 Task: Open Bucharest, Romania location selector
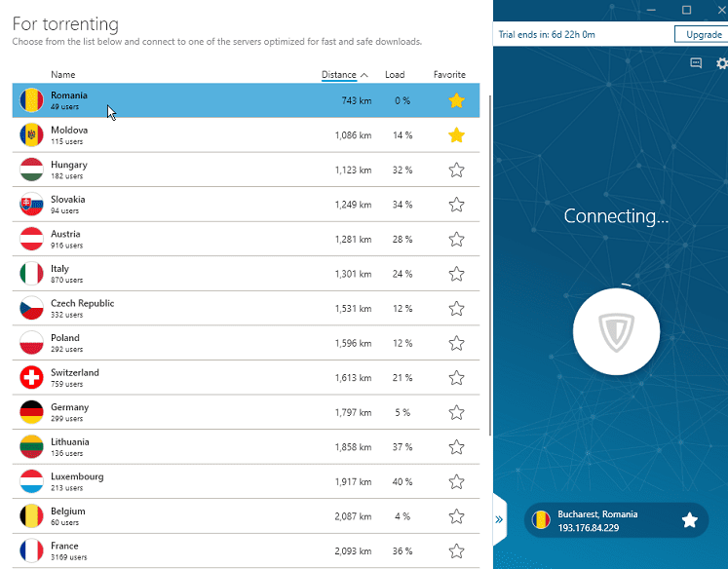pyautogui.click(x=616, y=520)
